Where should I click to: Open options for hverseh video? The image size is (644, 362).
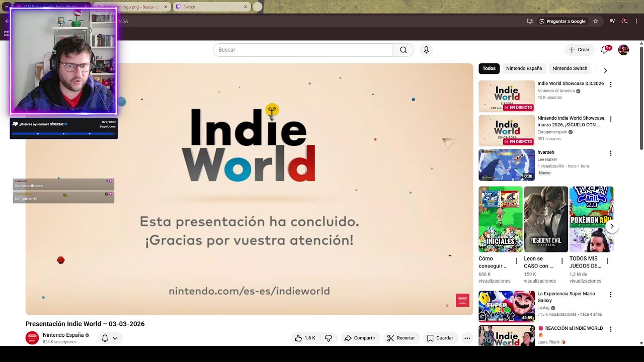pyautogui.click(x=611, y=153)
